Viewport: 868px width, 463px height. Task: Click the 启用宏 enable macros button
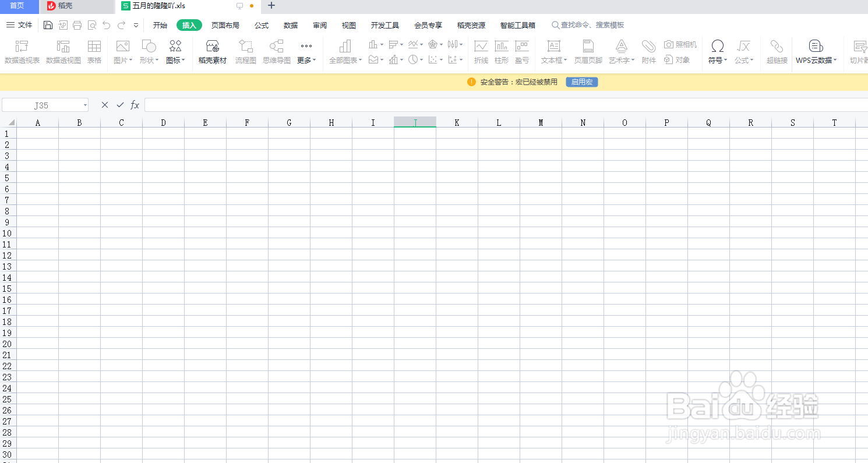(x=581, y=82)
